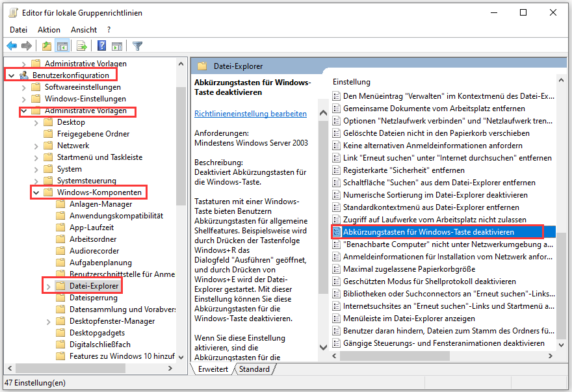Click policy icon beside Menüleiste im Datei-Explorer anzeigen
Image resolution: width=572 pixels, height=392 pixels.
336,319
